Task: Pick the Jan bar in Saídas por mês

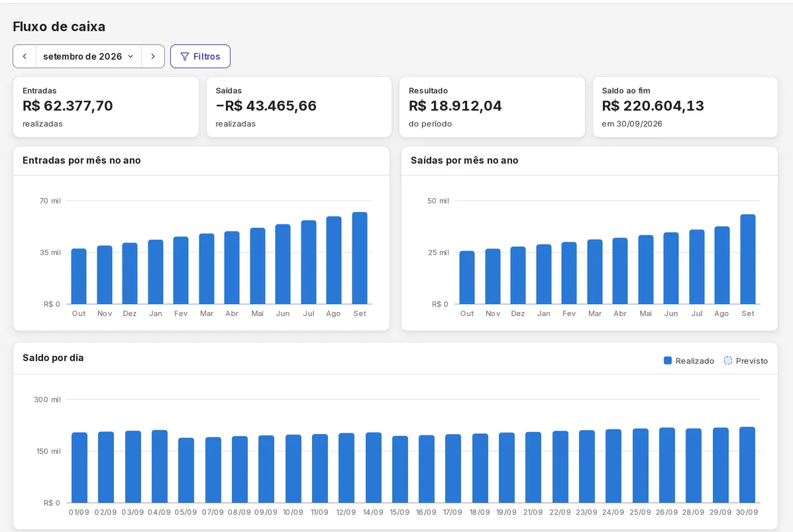Action: [x=544, y=274]
